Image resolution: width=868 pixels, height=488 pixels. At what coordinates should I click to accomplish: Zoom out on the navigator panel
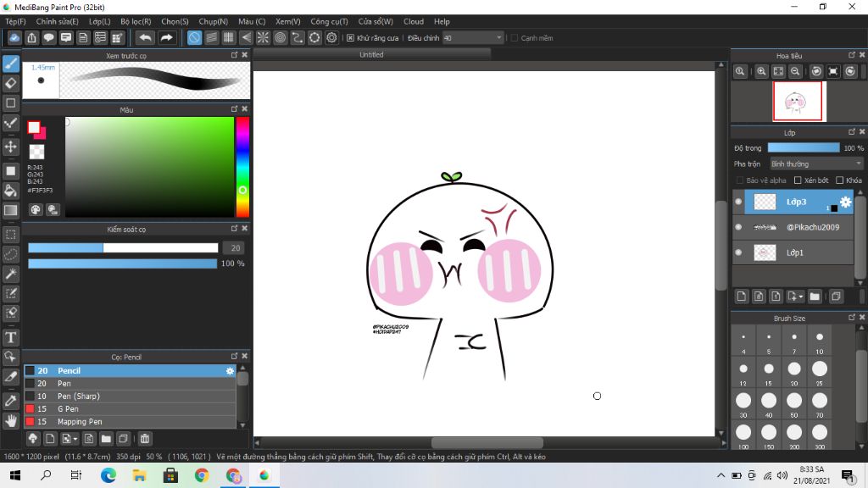pyautogui.click(x=795, y=71)
